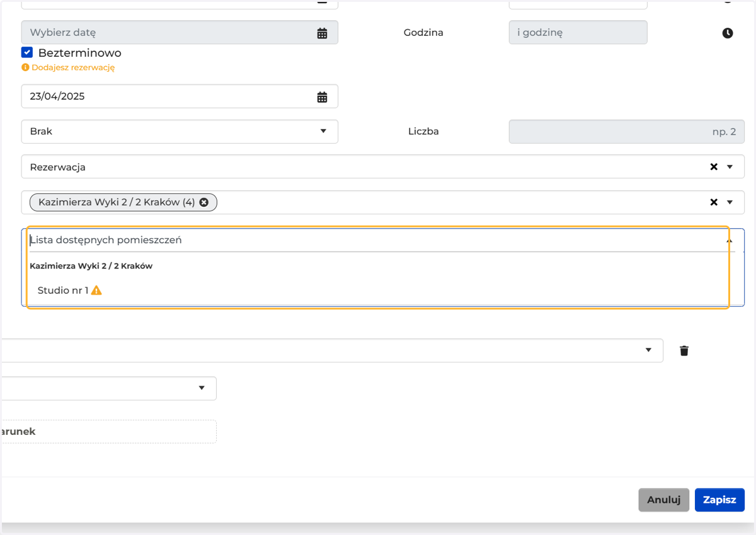The image size is (756, 535).
Task: Click the Anuluj button
Action: point(664,500)
